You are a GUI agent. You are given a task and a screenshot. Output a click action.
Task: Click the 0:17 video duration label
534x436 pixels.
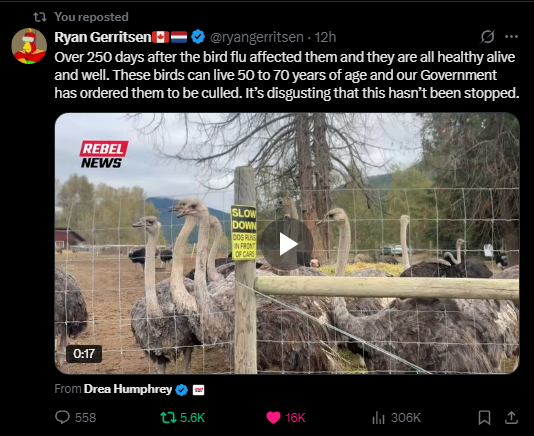point(84,354)
